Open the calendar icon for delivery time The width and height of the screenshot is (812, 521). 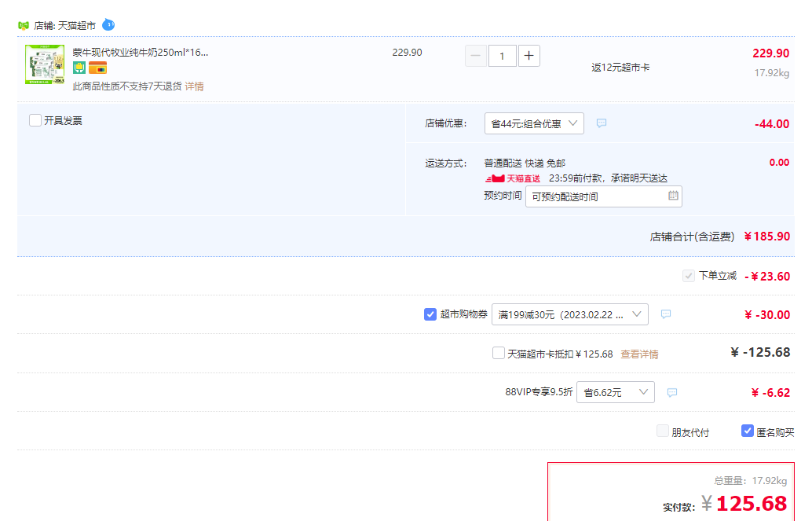pyautogui.click(x=673, y=196)
